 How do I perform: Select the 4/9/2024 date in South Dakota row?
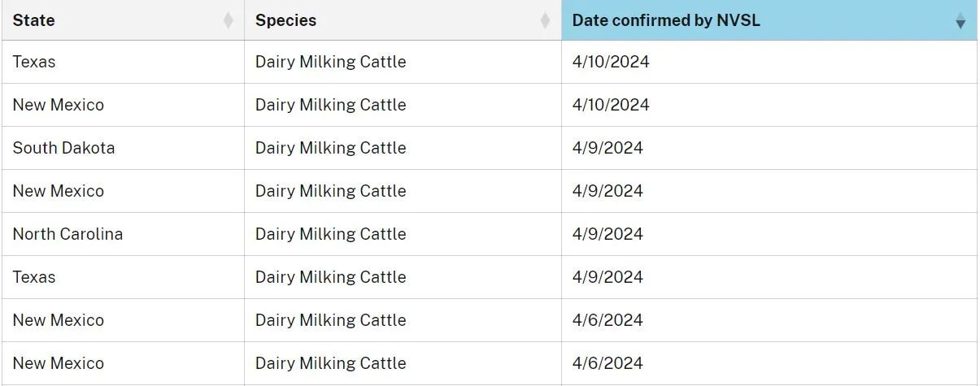tap(608, 148)
